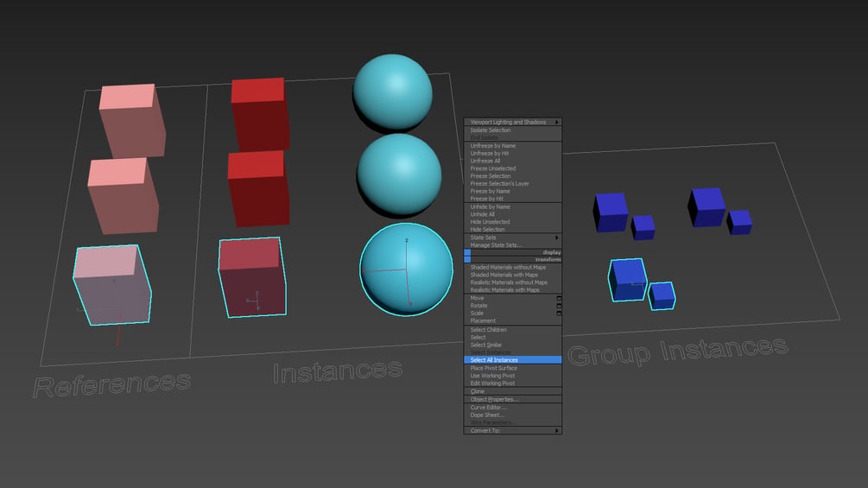Choose the highlighted Select All Instances

click(x=513, y=360)
